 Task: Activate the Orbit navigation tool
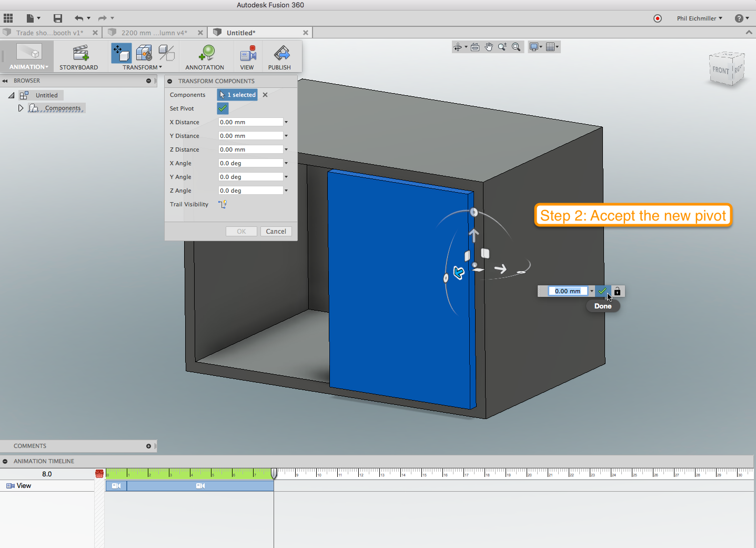[x=458, y=47]
